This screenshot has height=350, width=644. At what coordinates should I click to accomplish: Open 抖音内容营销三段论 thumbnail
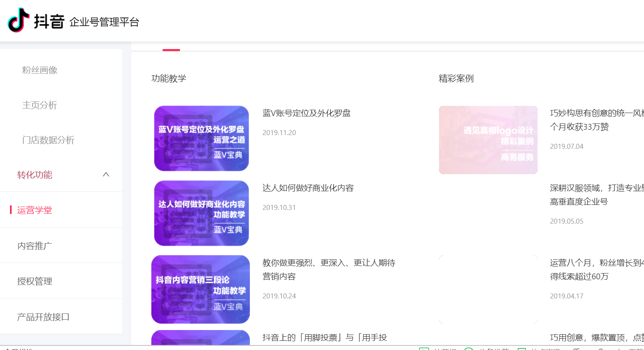[200, 289]
